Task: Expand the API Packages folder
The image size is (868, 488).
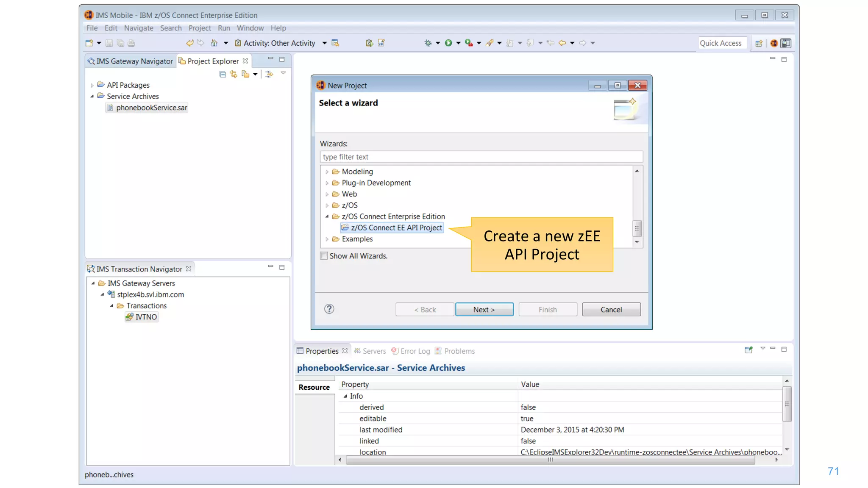Action: click(x=92, y=85)
